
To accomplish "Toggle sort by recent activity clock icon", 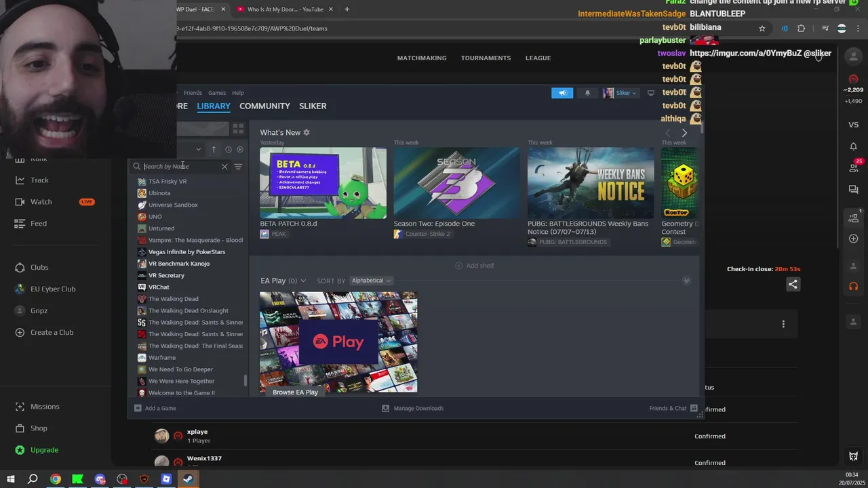I will point(229,149).
